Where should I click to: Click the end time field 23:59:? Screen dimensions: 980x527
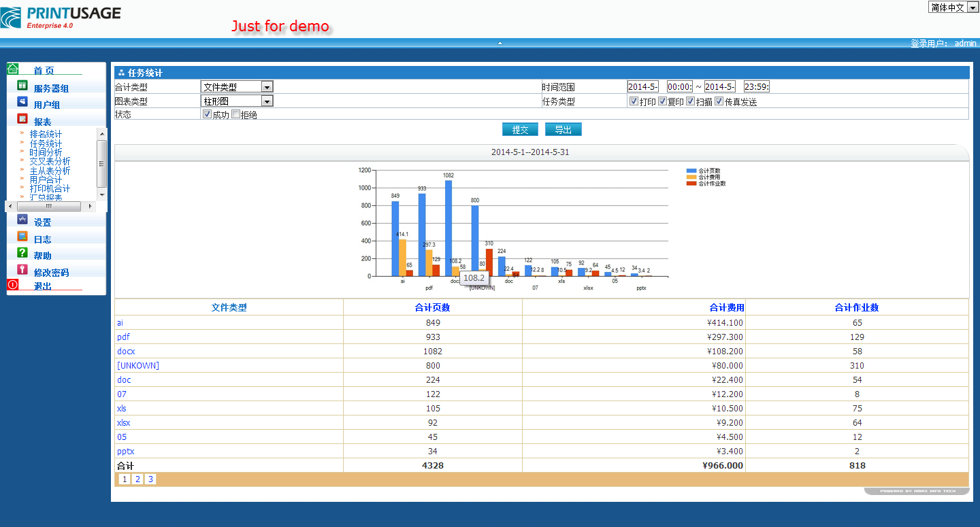click(x=757, y=86)
